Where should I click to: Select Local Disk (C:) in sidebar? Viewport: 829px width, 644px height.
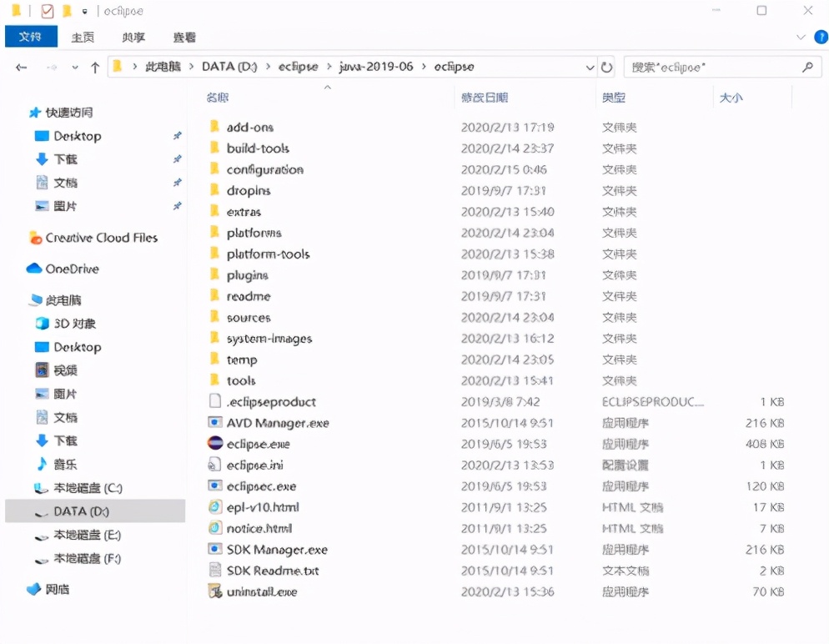(78, 488)
